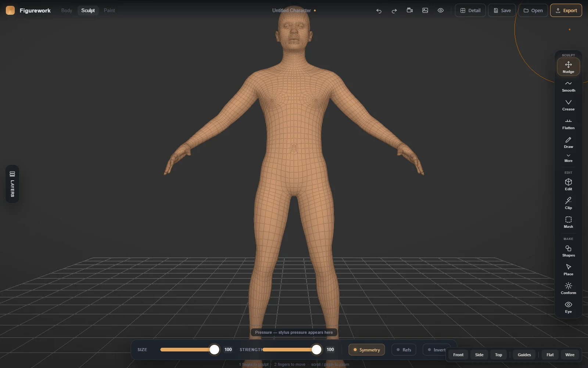Image resolution: width=588 pixels, height=368 pixels.
Task: Enable the Invert toggle
Action: (x=436, y=350)
